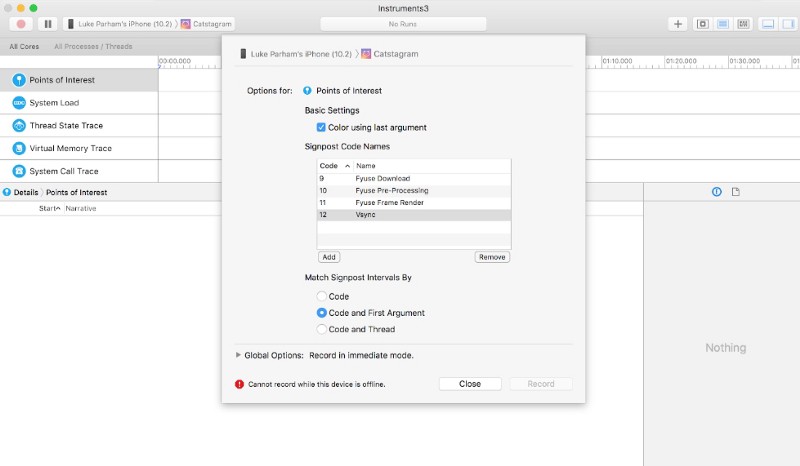Click the 01:10.000 mark on the timeline ruler
800x466 pixels.
(x=617, y=61)
